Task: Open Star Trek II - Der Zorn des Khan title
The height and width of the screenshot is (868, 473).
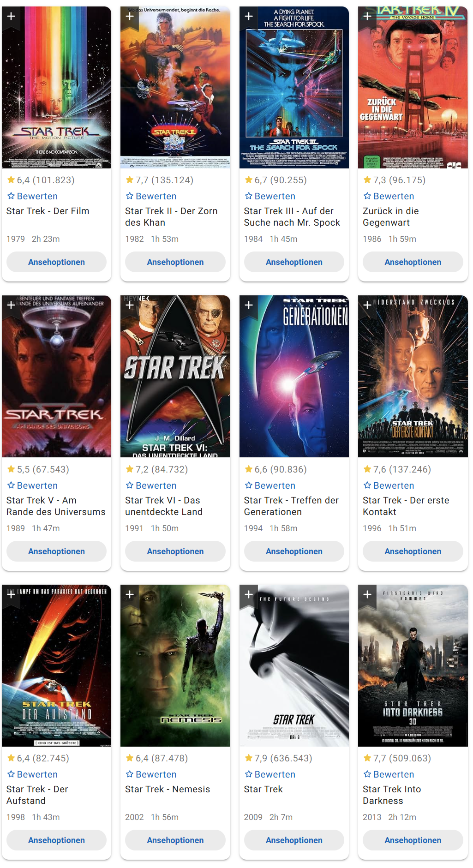Action: [x=171, y=217]
